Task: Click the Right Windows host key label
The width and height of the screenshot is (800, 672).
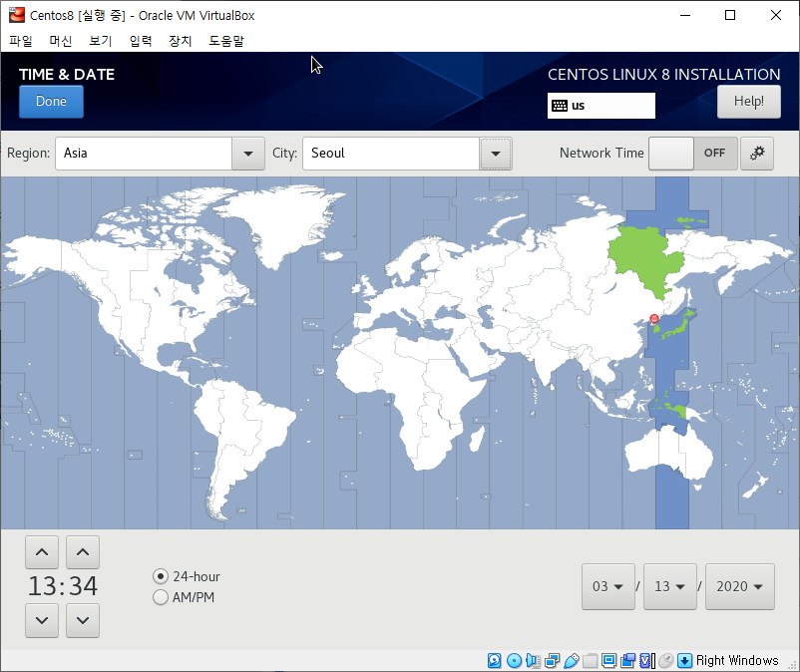Action: click(x=737, y=661)
